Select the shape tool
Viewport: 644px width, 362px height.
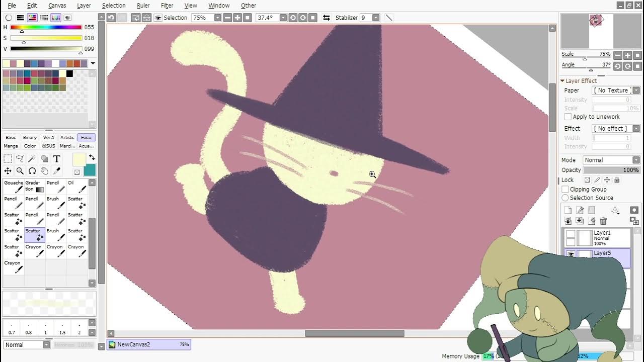[x=44, y=159]
